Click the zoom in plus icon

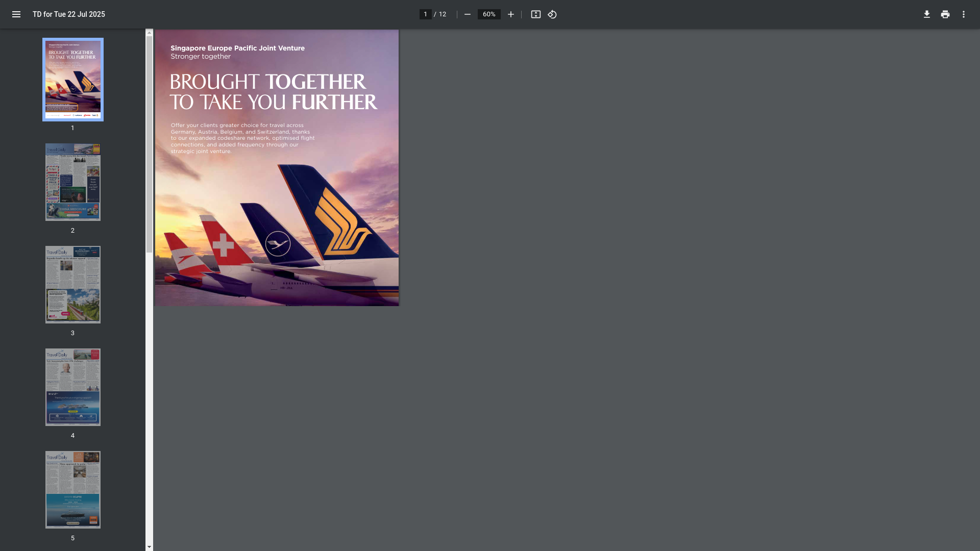tap(510, 14)
